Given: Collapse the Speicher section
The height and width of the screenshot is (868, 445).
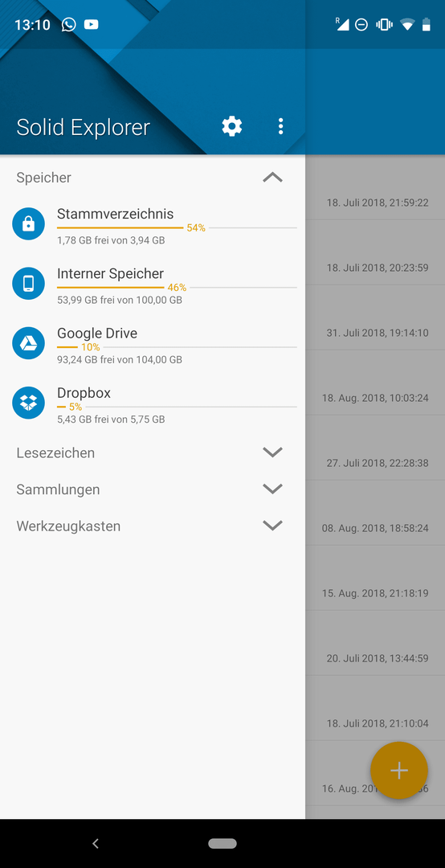Looking at the screenshot, I should pos(272,178).
